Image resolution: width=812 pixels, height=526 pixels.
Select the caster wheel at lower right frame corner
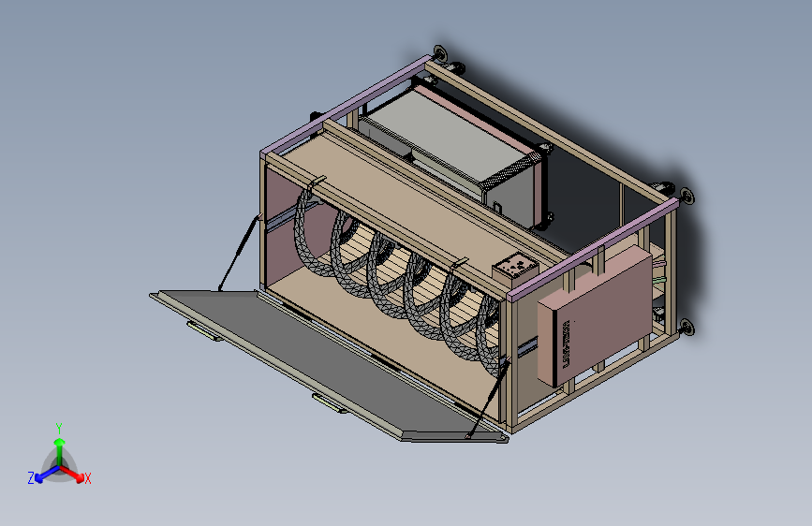click(x=687, y=328)
